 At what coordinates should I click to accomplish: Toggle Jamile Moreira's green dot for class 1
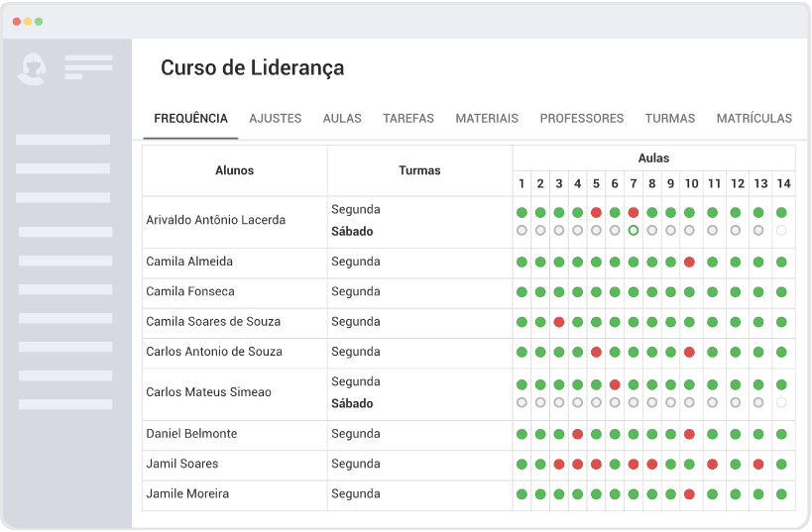coord(522,494)
